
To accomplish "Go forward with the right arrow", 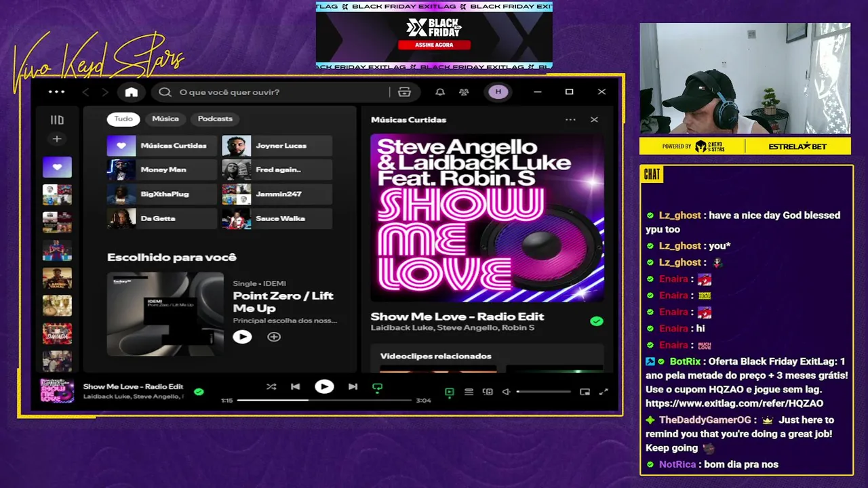I will (x=105, y=92).
